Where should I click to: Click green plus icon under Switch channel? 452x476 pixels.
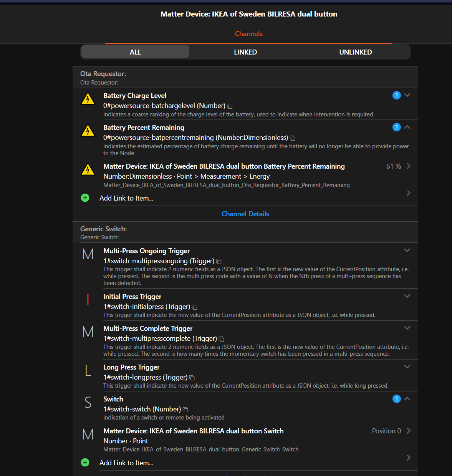85,463
